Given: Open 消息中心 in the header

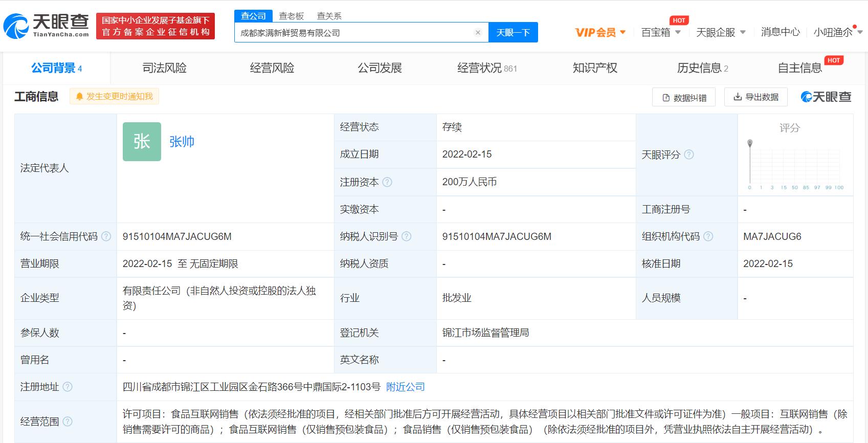Looking at the screenshot, I should coord(780,32).
